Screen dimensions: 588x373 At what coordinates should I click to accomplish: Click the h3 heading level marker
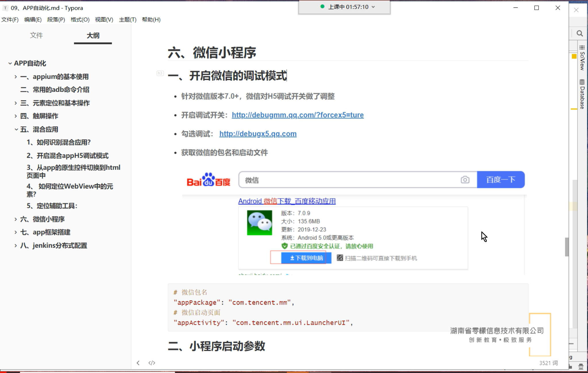(160, 73)
